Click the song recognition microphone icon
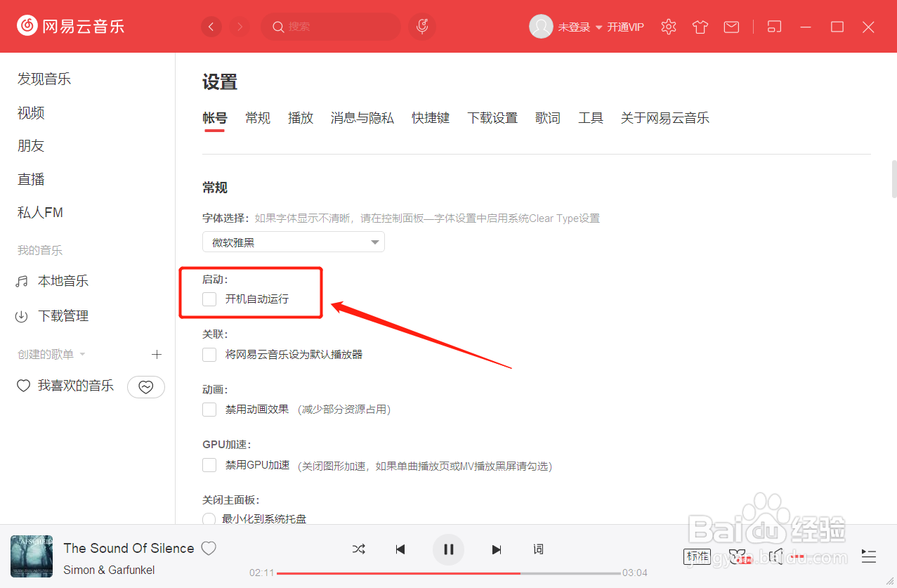Viewport: 897px width, 588px height. pos(421,26)
